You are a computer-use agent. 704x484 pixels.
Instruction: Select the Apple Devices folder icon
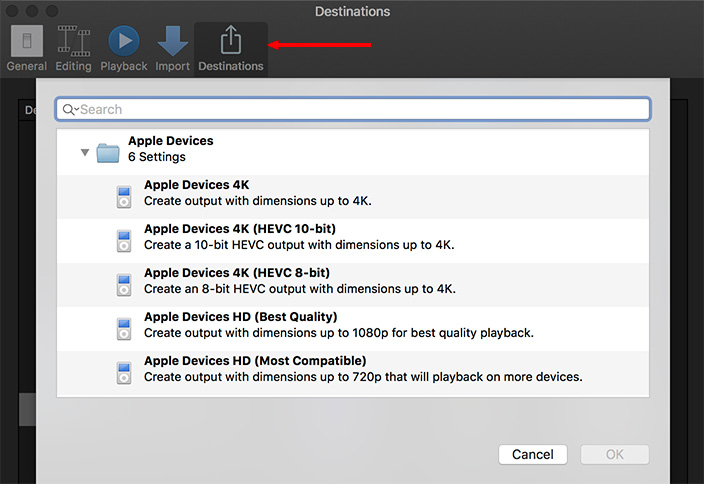pos(108,153)
